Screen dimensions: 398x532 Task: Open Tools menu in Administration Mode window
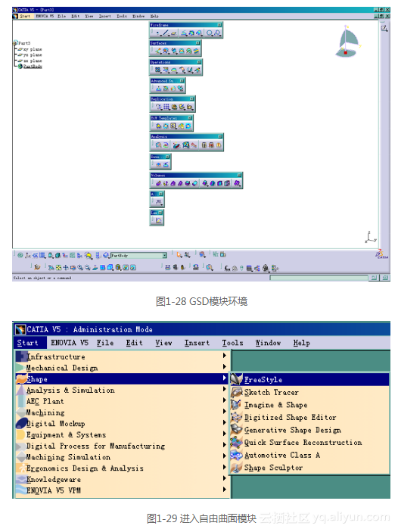pyautogui.click(x=232, y=343)
